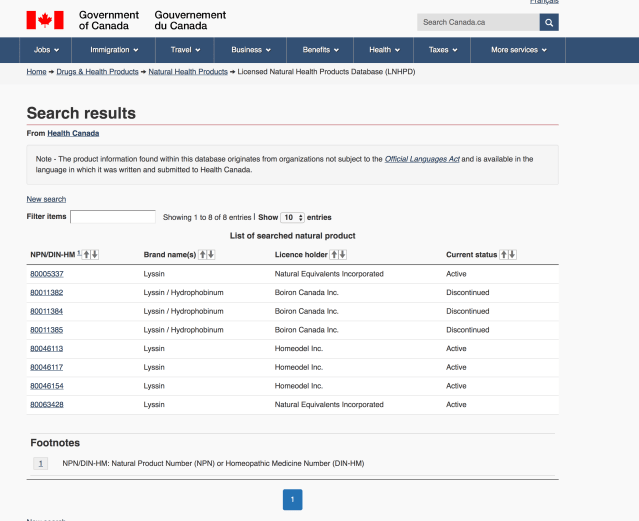Open product record 80005337
Viewport: 639px width, 521px height.
[47, 274]
